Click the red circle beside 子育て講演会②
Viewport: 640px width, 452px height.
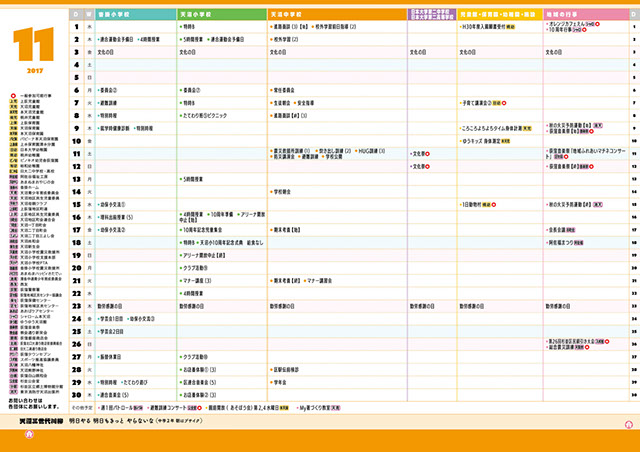point(504,103)
